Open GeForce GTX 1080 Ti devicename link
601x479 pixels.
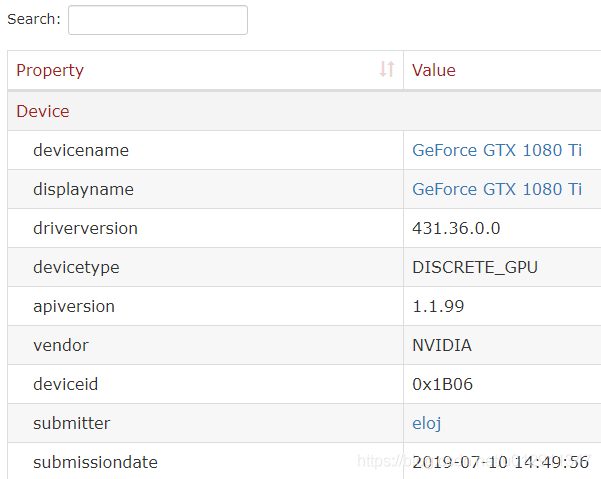click(497, 150)
